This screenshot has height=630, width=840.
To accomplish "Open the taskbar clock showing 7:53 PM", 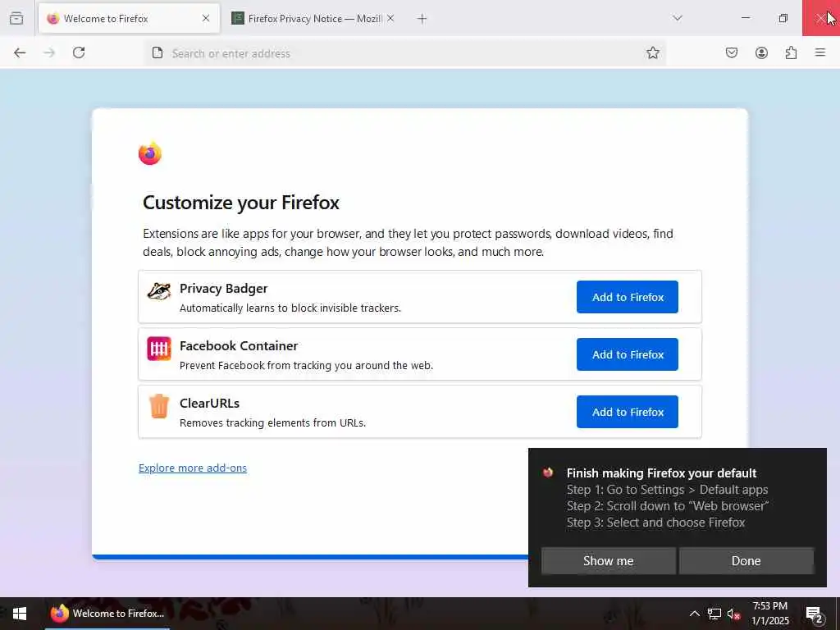I will click(x=769, y=614).
